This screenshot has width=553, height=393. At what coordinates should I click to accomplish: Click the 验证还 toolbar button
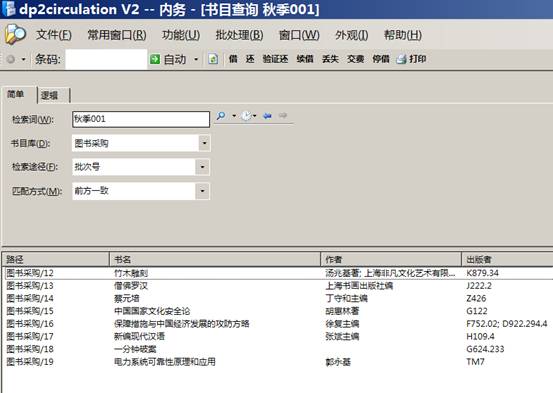pos(275,59)
